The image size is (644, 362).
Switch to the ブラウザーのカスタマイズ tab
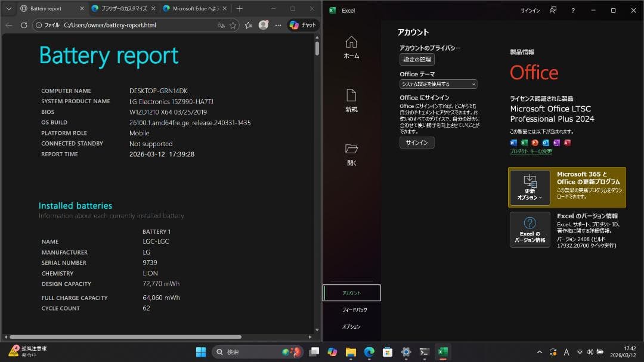pos(123,8)
